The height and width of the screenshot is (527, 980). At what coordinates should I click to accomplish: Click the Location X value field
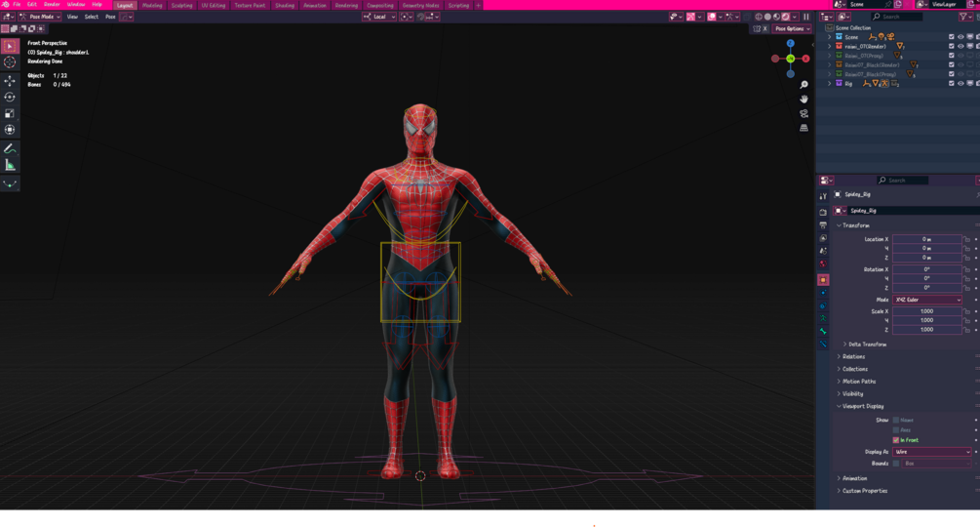pos(927,239)
